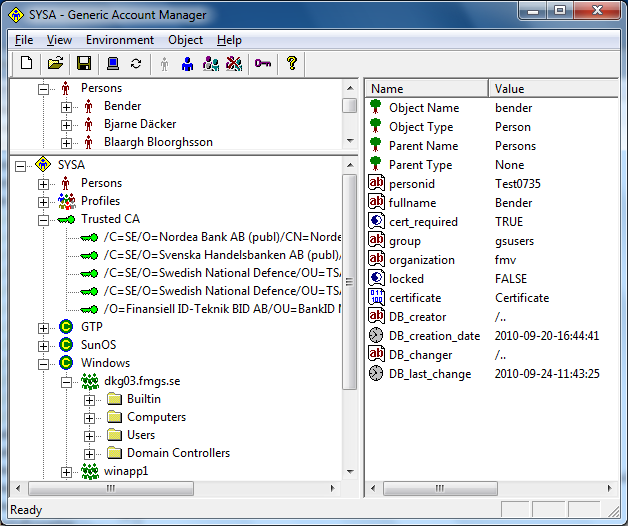
Task: Click the Open folder toolbar icon
Action: click(x=57, y=64)
